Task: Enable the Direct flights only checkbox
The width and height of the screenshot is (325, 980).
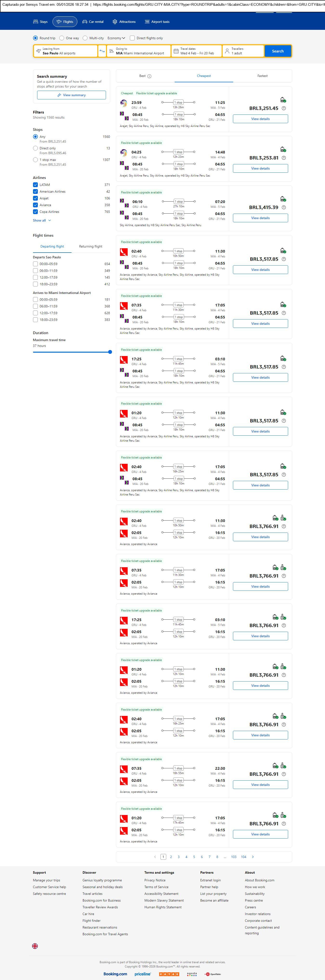Action: 132,38
